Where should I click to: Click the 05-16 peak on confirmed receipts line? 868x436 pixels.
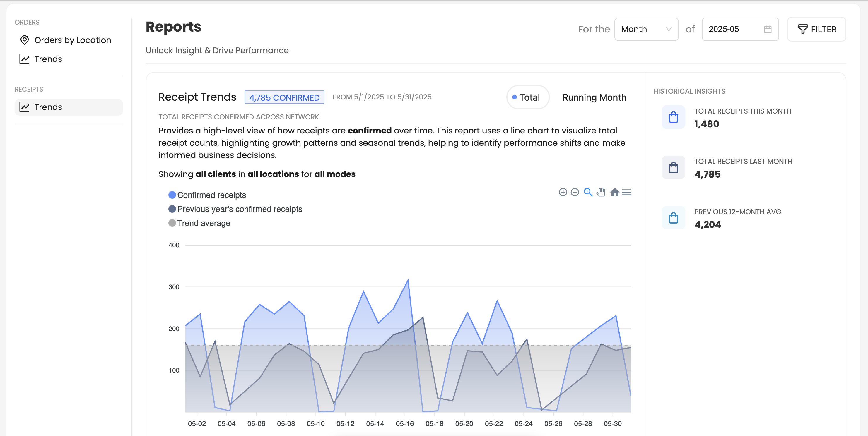408,280
